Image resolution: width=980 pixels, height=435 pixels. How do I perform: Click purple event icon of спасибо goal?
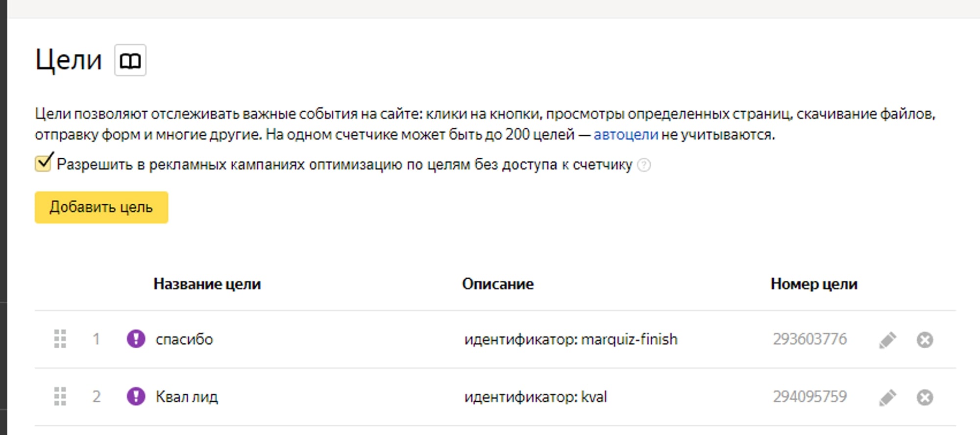pyautogui.click(x=136, y=338)
